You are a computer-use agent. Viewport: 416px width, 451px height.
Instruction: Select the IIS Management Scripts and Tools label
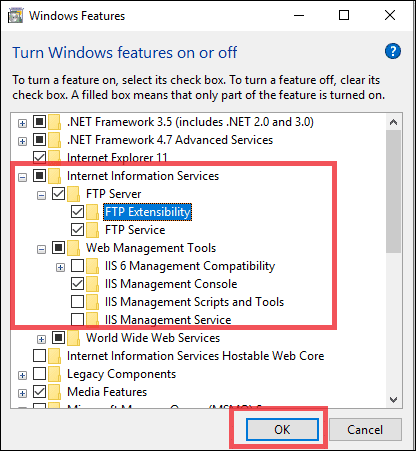[194, 302]
